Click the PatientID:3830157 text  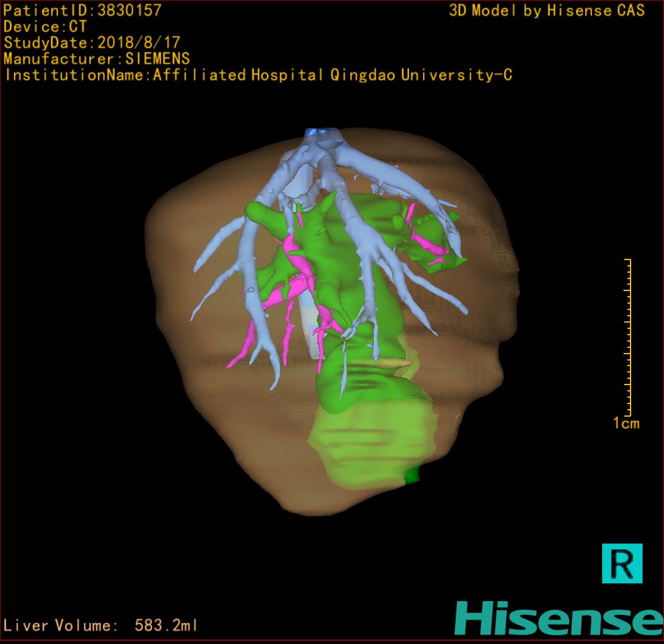click(83, 10)
